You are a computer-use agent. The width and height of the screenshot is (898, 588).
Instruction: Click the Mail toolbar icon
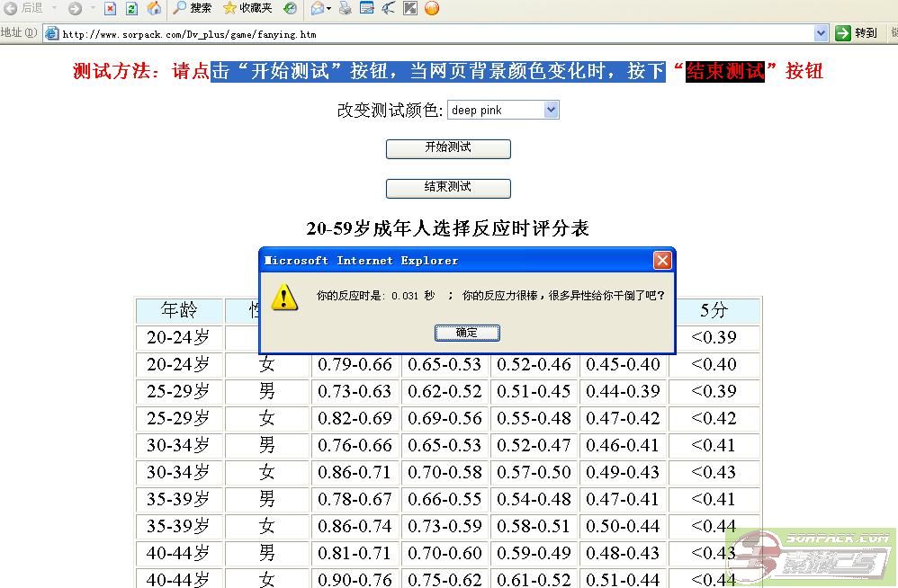point(318,8)
